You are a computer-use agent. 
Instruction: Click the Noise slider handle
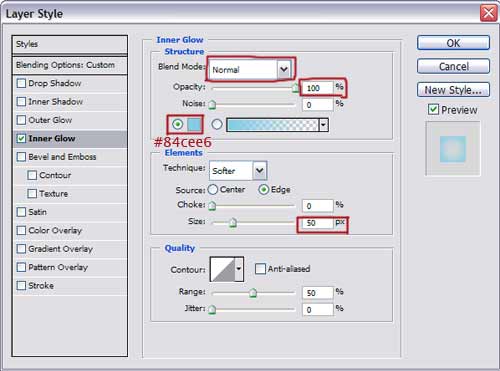pyautogui.click(x=212, y=105)
